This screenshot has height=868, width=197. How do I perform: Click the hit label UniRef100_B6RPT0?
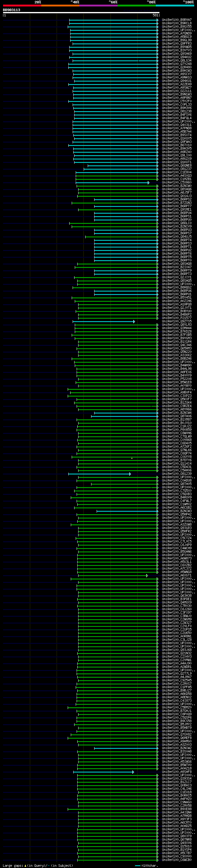click(177, 260)
